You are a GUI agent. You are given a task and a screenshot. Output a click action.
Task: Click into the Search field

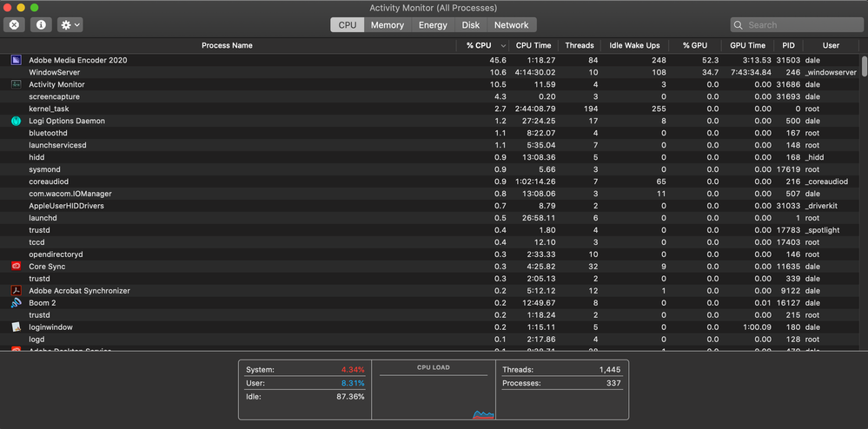pos(797,25)
